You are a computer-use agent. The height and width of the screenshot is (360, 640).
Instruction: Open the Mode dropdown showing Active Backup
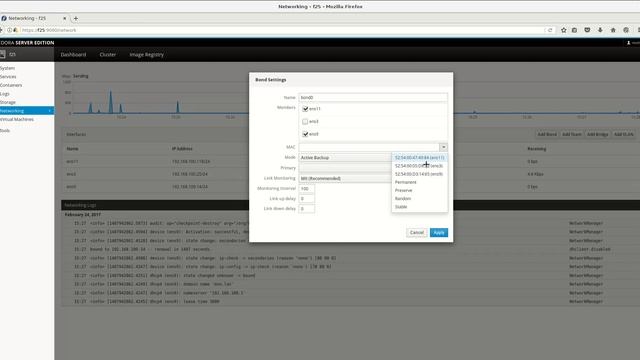[345, 158]
